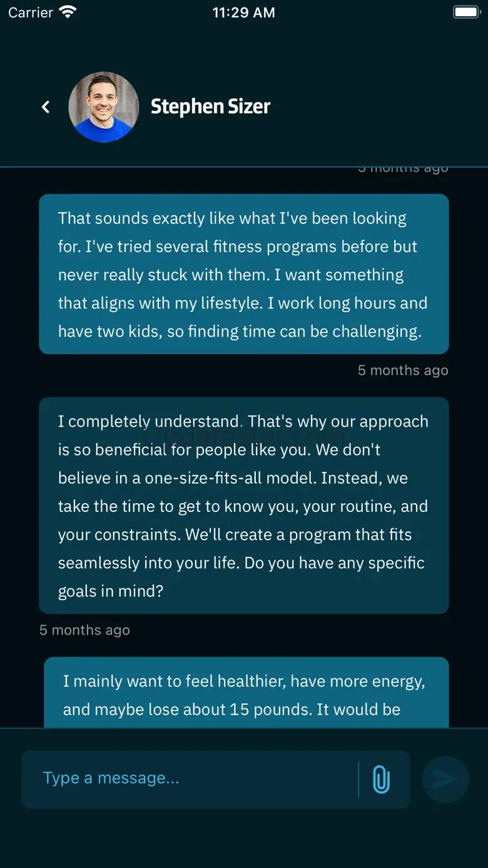Click the paperclip attachment icon
Image resolution: width=488 pixels, height=868 pixels.
tap(381, 780)
